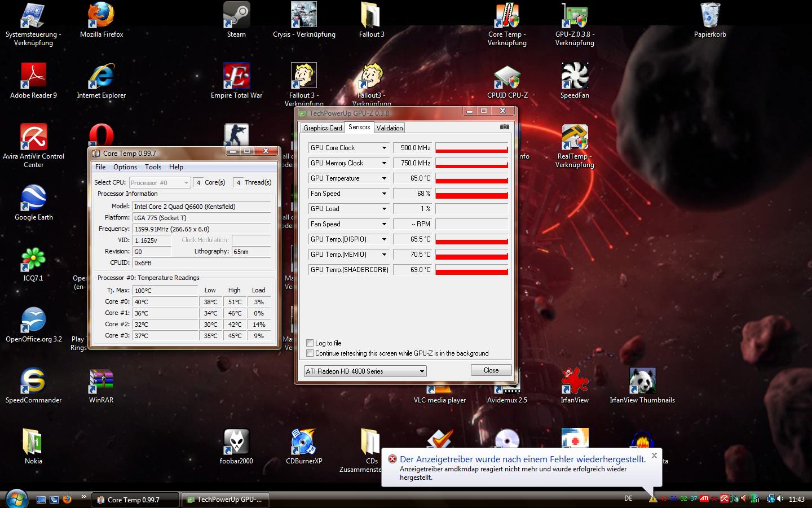The width and height of the screenshot is (812, 508).
Task: Launch Adobe Reader 9
Action: click(33, 77)
